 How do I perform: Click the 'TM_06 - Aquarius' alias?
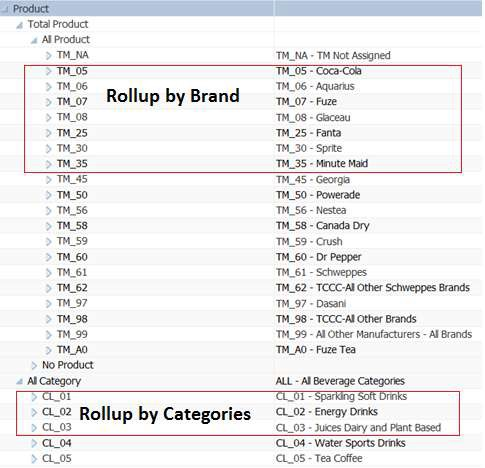(315, 86)
